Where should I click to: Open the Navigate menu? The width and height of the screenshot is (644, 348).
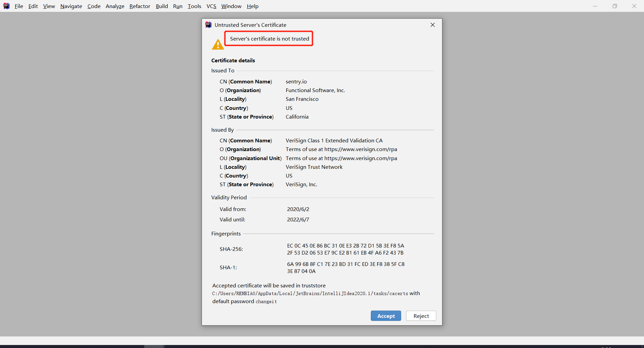(71, 6)
